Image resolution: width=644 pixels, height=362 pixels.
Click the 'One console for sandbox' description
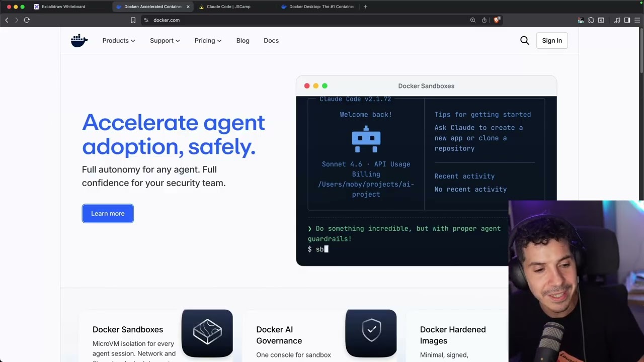pos(293,355)
